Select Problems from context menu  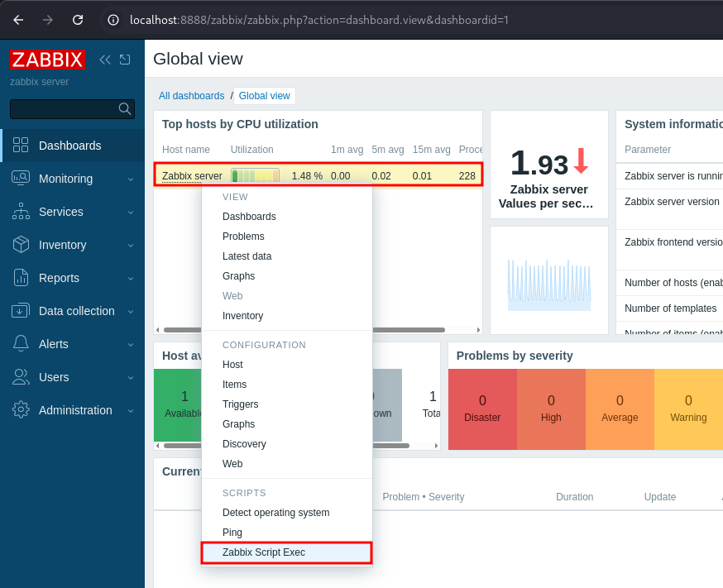[x=287, y=237]
